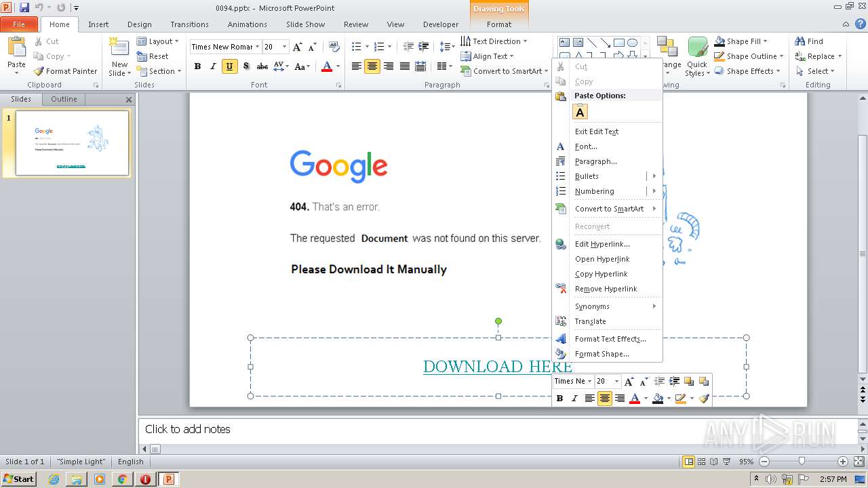Toggle Normal view button in status bar
868x488 pixels.
pos(688,462)
